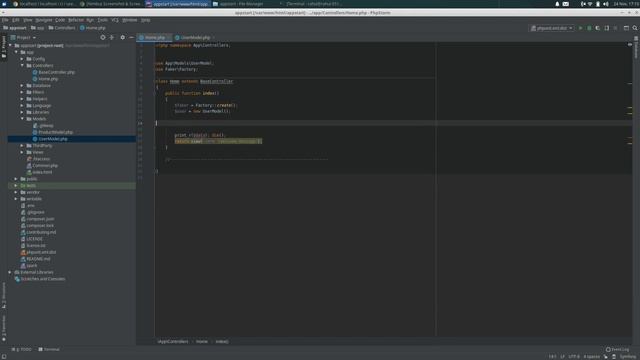The image size is (640, 360).
Task: Close the Home.php editor tab
Action: 169,38
